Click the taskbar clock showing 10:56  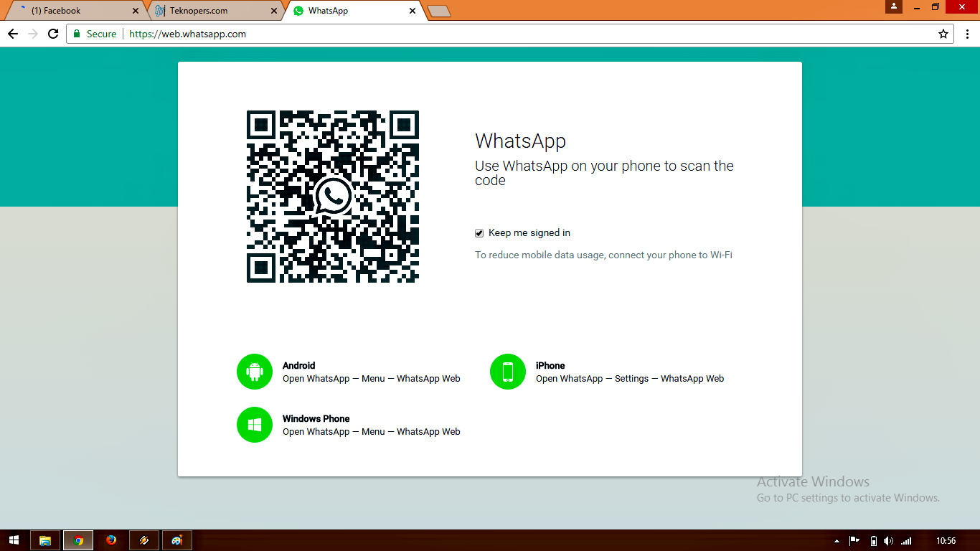point(946,541)
